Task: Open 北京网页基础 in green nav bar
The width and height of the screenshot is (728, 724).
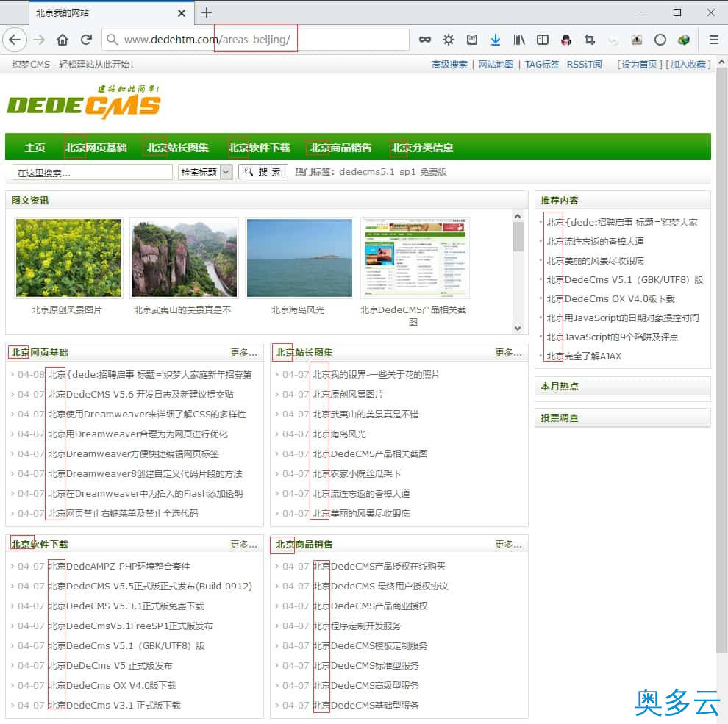Action: point(96,148)
